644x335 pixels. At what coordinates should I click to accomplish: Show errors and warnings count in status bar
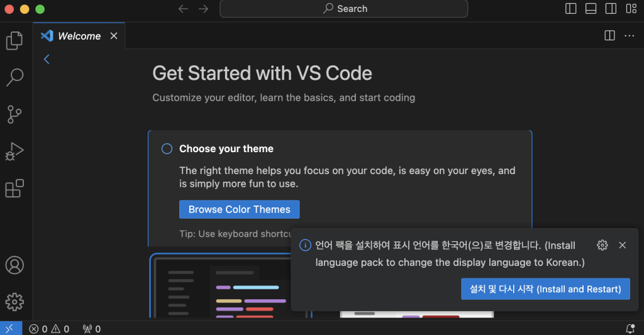pyautogui.click(x=49, y=329)
